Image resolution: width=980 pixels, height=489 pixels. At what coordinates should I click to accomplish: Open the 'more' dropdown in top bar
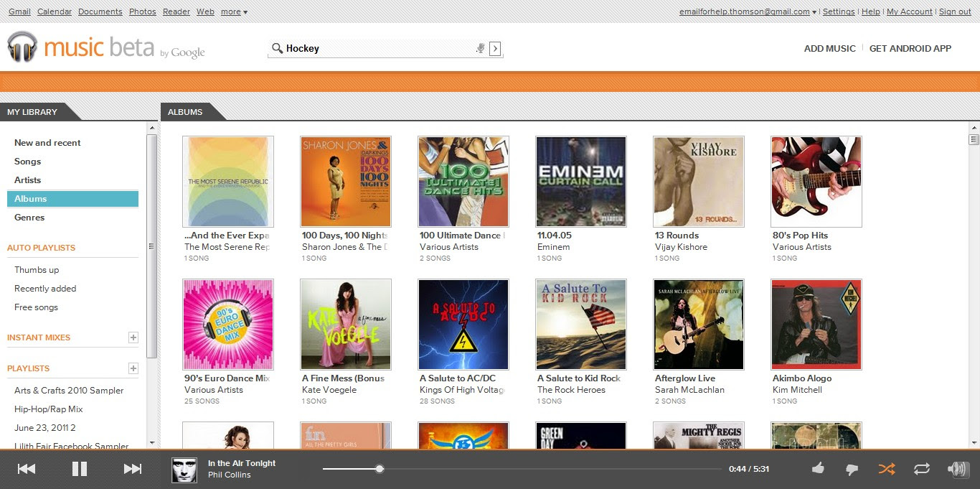[235, 11]
